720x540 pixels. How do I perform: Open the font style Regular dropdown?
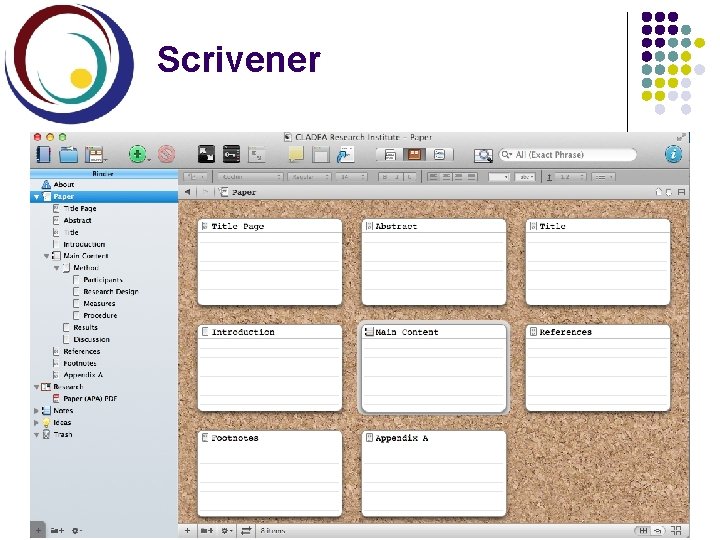[x=309, y=177]
